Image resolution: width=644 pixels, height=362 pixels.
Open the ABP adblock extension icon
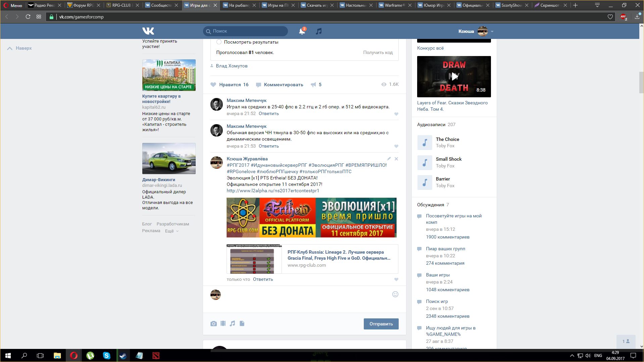tap(624, 17)
